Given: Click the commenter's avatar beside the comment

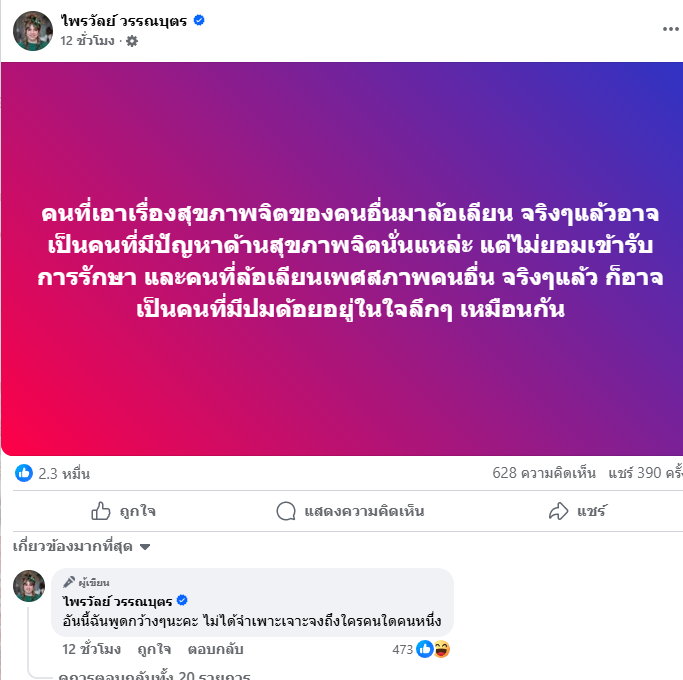Looking at the screenshot, I should coord(29,586).
